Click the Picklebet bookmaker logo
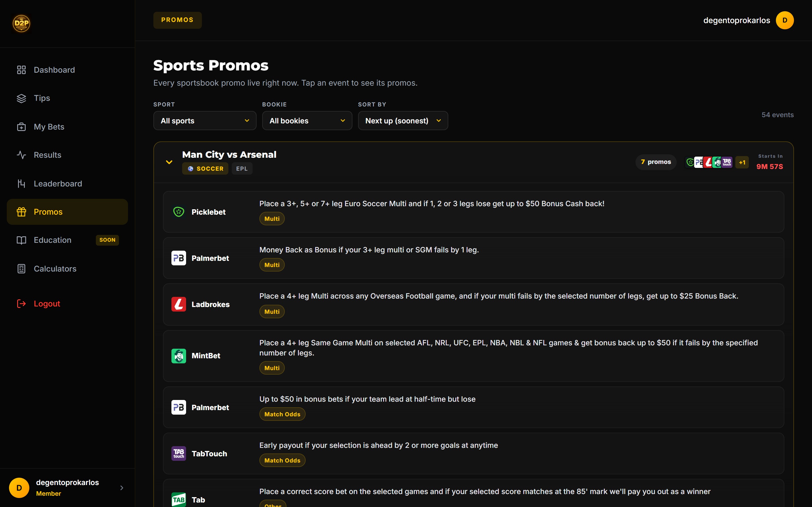 click(x=179, y=212)
